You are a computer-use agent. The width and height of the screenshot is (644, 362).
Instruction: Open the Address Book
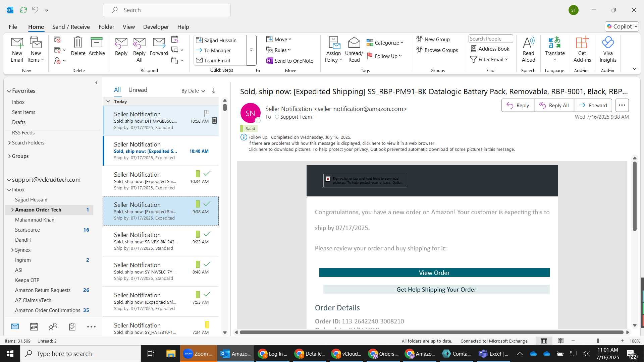click(490, 49)
